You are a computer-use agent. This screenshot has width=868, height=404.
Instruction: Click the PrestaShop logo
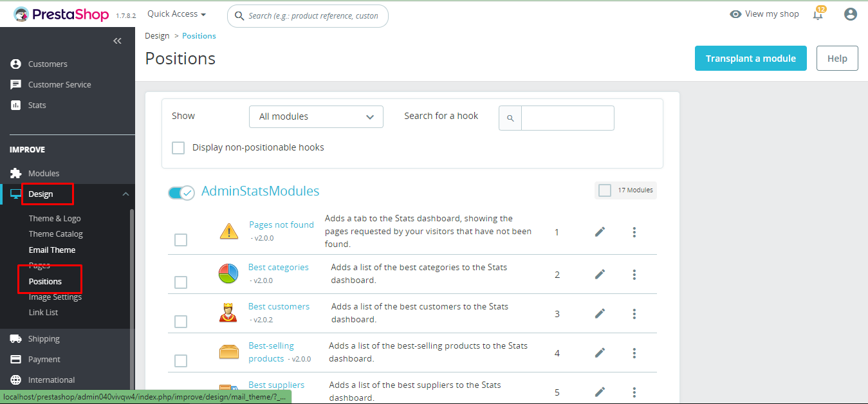[61, 14]
